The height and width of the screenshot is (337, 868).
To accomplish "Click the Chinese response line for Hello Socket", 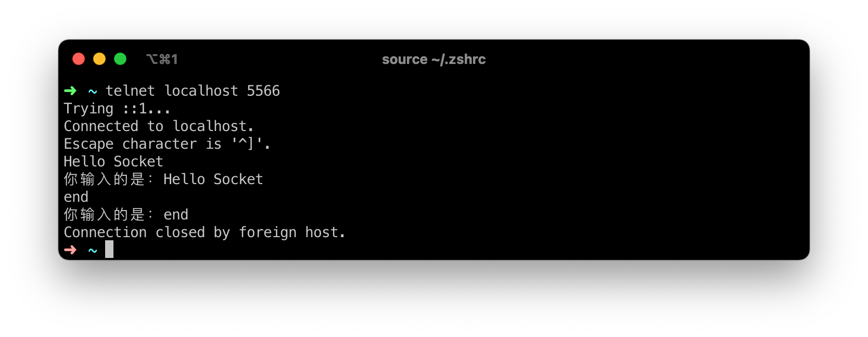I will point(163,179).
